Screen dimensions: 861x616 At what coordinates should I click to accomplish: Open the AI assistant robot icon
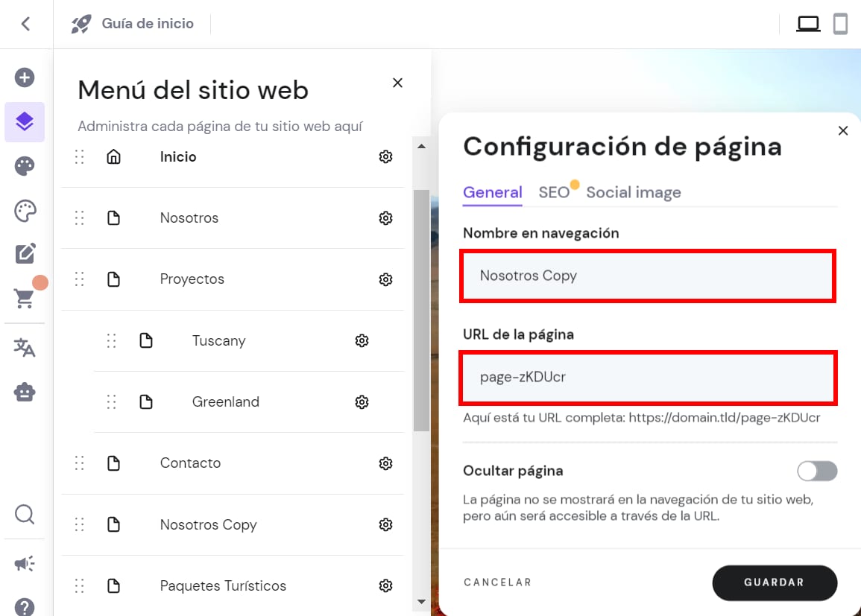(25, 393)
